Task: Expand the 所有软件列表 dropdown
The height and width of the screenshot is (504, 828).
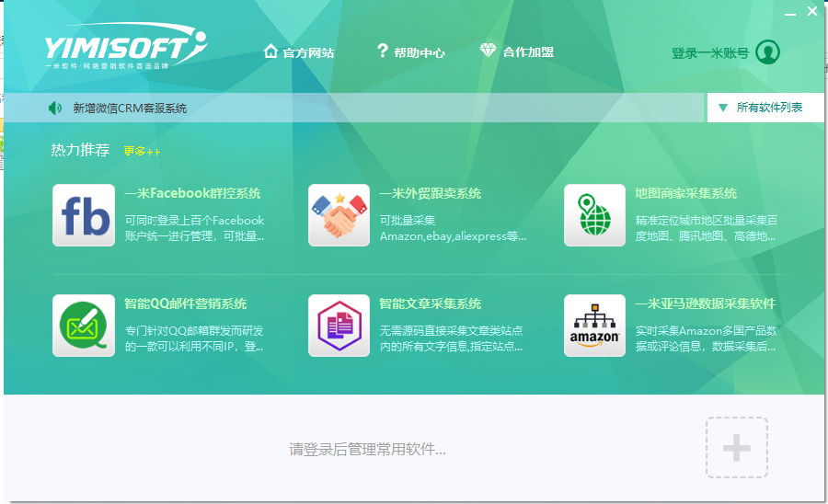Action: (x=765, y=108)
